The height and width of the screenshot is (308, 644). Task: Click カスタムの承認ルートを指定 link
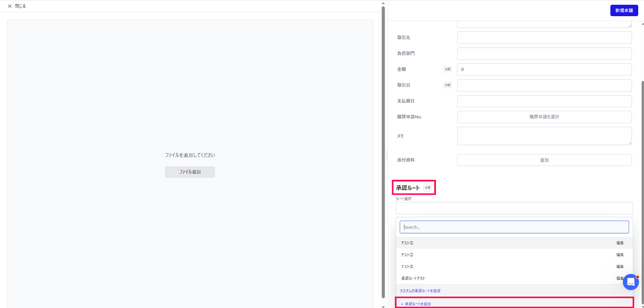[x=420, y=291]
